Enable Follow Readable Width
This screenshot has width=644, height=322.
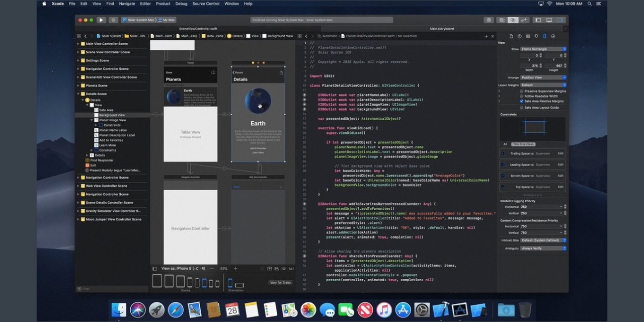click(x=521, y=96)
